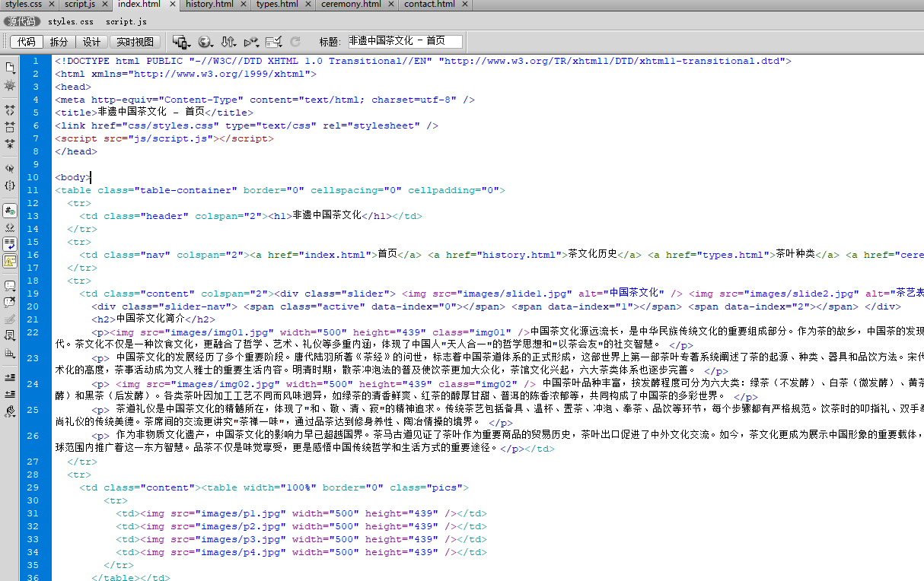
Task: Switch to 设计 (Design) view
Action: 91,42
